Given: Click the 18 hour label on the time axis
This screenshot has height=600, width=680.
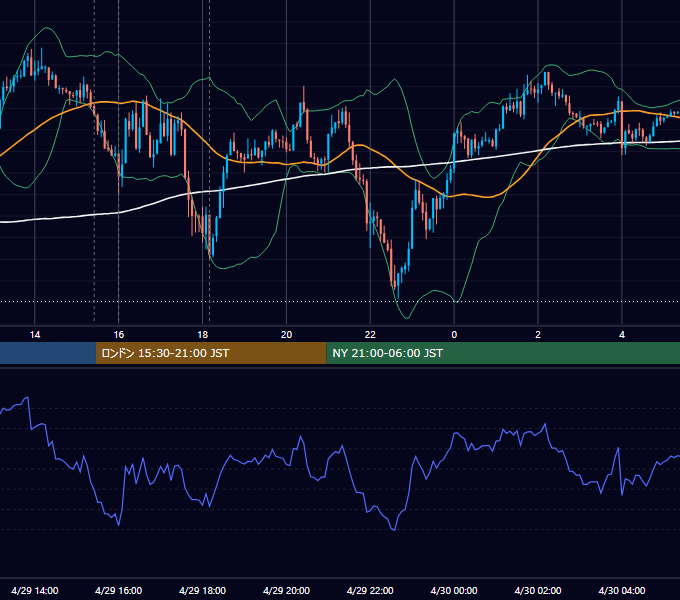Looking at the screenshot, I should pyautogui.click(x=203, y=335).
